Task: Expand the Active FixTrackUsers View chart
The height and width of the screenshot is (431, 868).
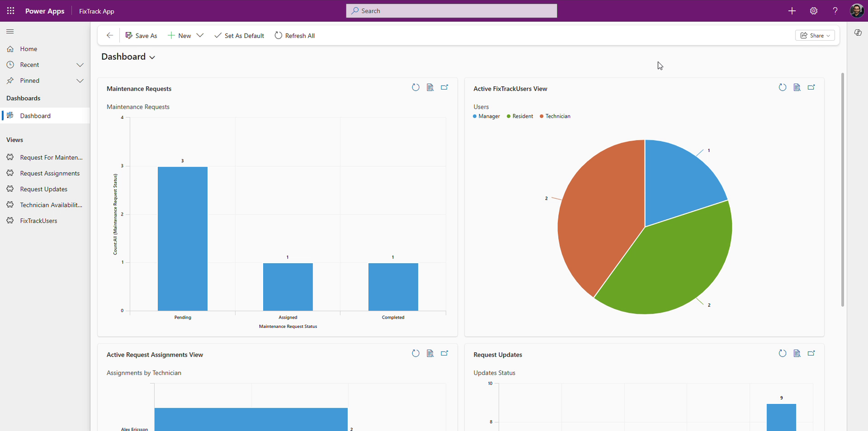Action: (811, 87)
